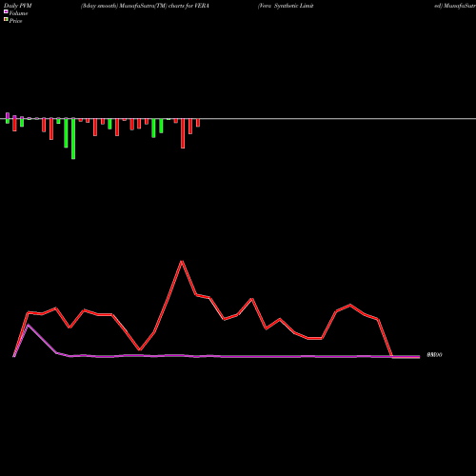Click the 'Volume' legend label
476x476 pixels.
(18, 13)
